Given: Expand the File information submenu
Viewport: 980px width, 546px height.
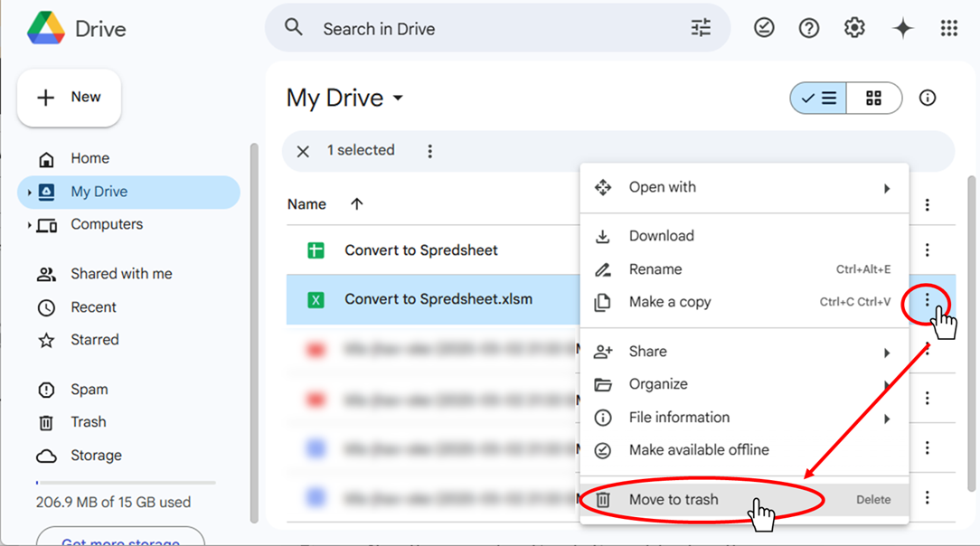Looking at the screenshot, I should 744,418.
